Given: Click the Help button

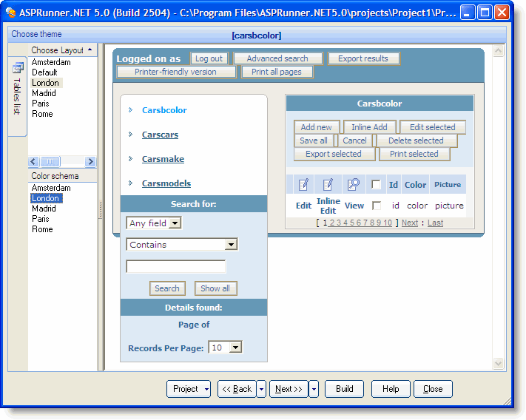Looking at the screenshot, I should point(391,389).
